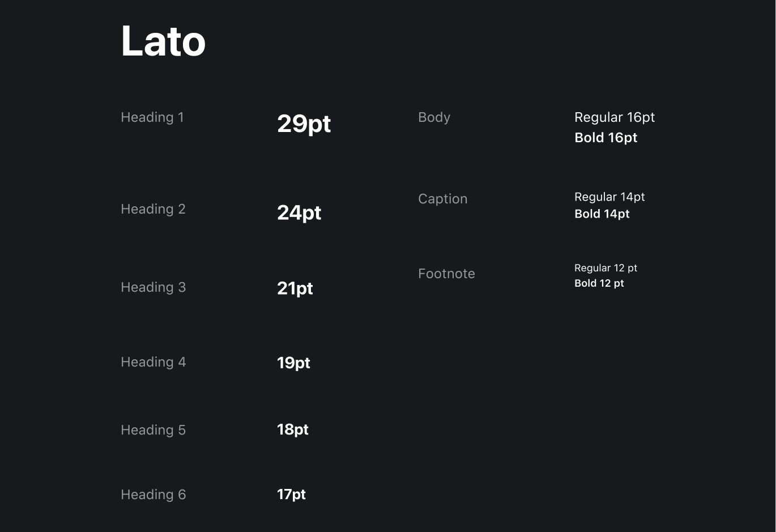The width and height of the screenshot is (776, 532).
Task: Select the Heading 4 label
Action: [x=153, y=362]
